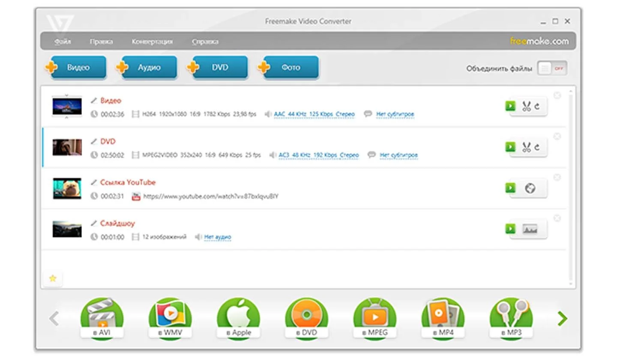Rename the Ссылка YouTube item via pencil
Viewport: 617px width, 364px height.
94,182
